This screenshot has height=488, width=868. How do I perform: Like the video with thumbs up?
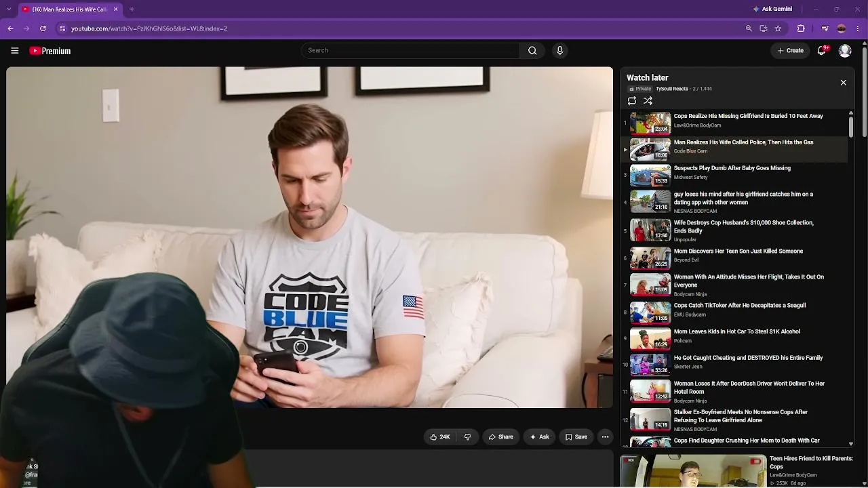tap(440, 437)
